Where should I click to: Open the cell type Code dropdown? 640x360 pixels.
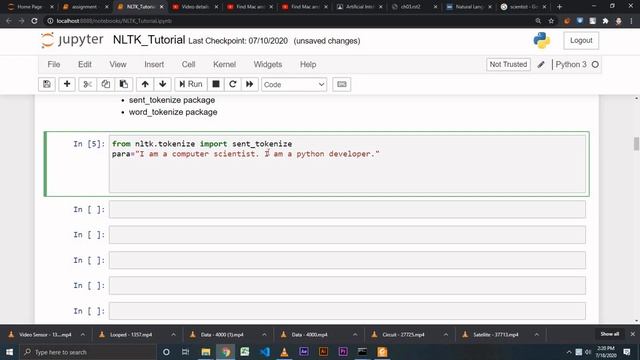[294, 84]
